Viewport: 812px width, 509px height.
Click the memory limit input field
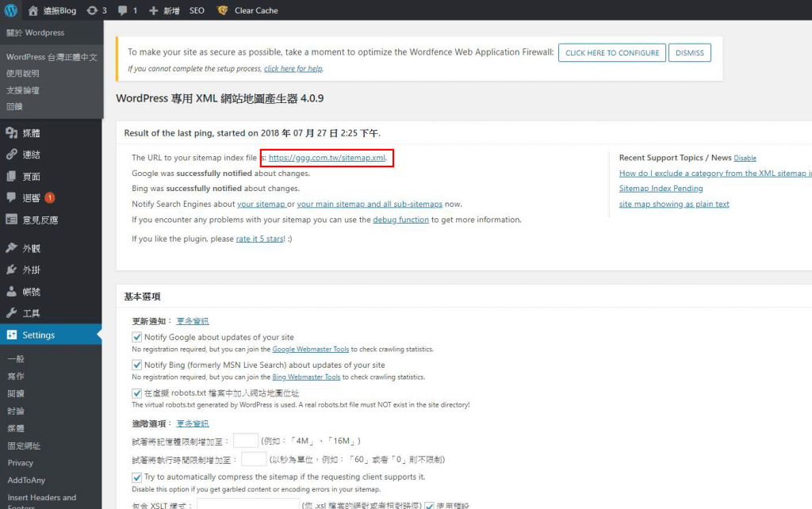(246, 441)
